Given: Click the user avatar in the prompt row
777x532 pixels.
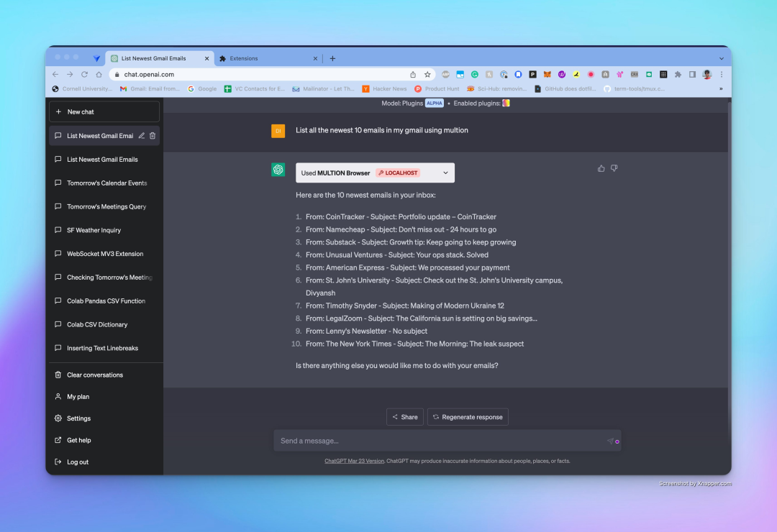Looking at the screenshot, I should click(278, 131).
